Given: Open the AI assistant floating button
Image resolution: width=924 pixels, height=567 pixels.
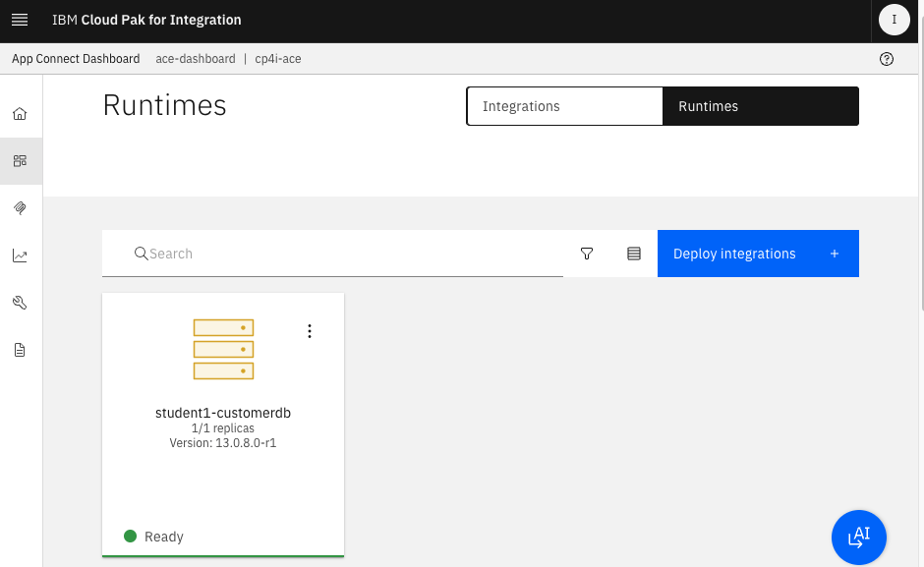Looking at the screenshot, I should coord(858,538).
